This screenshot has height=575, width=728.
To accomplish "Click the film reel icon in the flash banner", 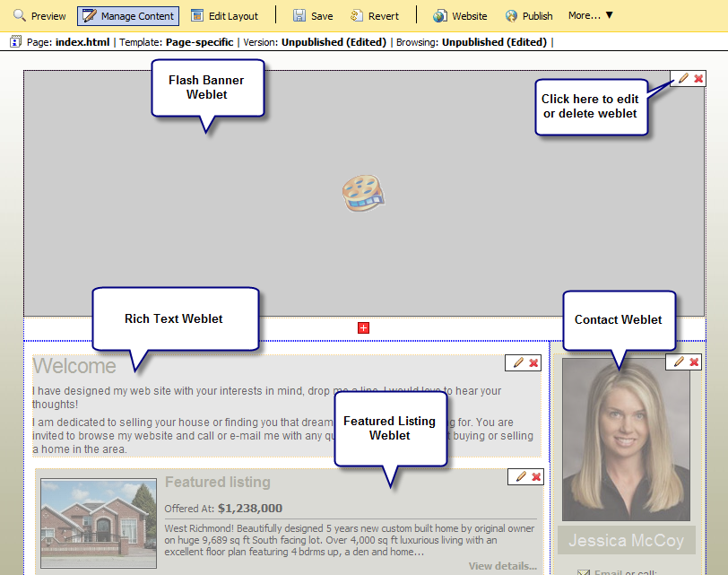I will point(363,193).
